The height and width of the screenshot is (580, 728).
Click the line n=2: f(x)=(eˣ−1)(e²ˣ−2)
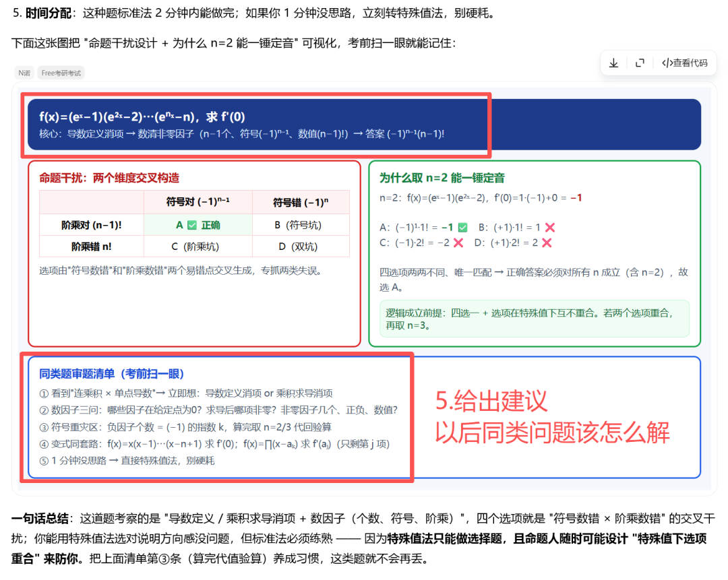[x=481, y=198]
